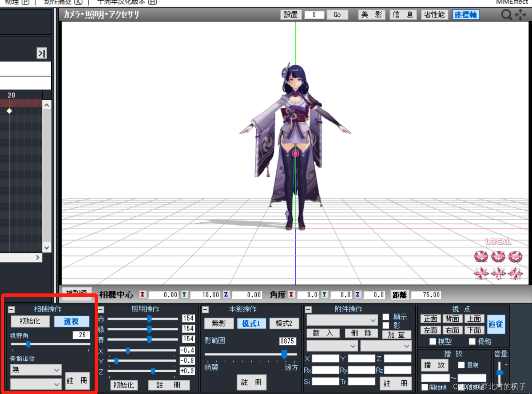Select the 無影 shadow mode
Image resolution: width=532 pixels, height=394 pixels.
point(219,324)
